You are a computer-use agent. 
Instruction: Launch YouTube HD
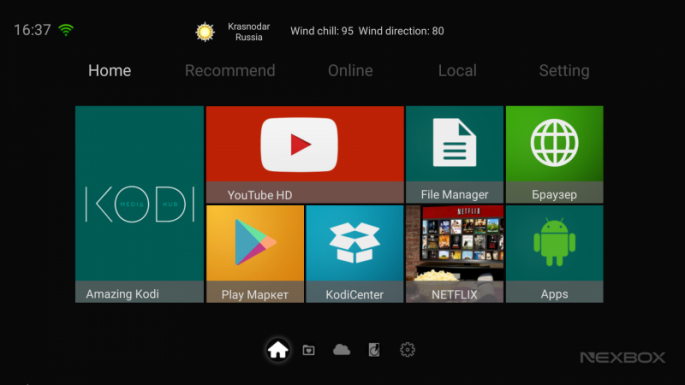coord(305,154)
